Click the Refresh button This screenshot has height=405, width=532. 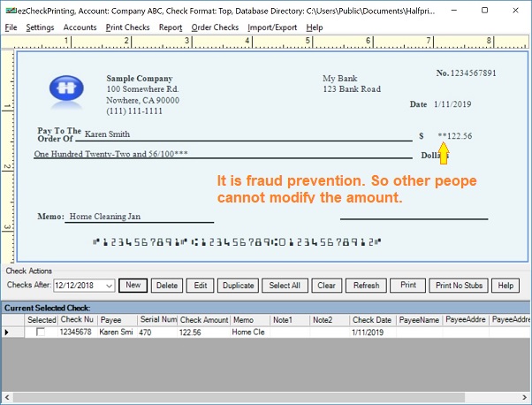(366, 286)
